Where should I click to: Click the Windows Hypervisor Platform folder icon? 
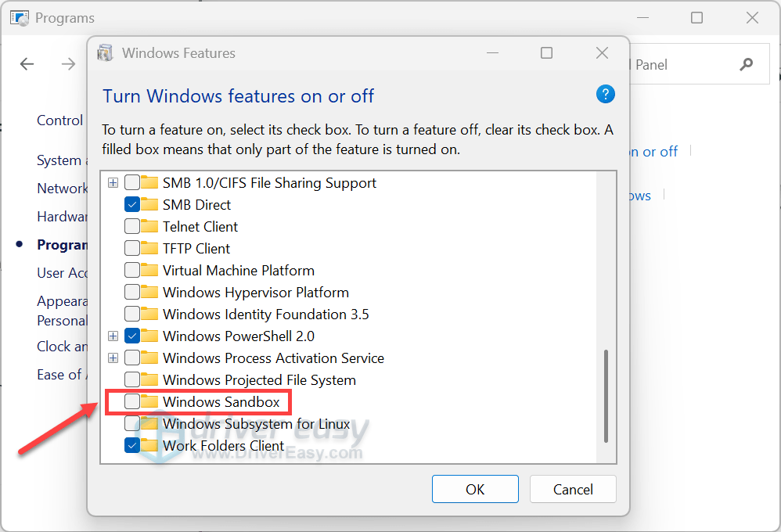(x=149, y=292)
